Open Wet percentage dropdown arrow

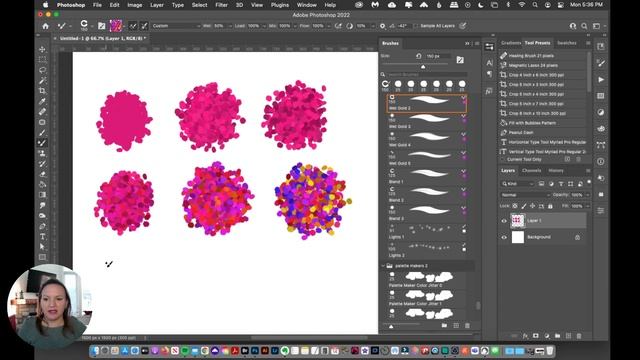pyautogui.click(x=230, y=26)
